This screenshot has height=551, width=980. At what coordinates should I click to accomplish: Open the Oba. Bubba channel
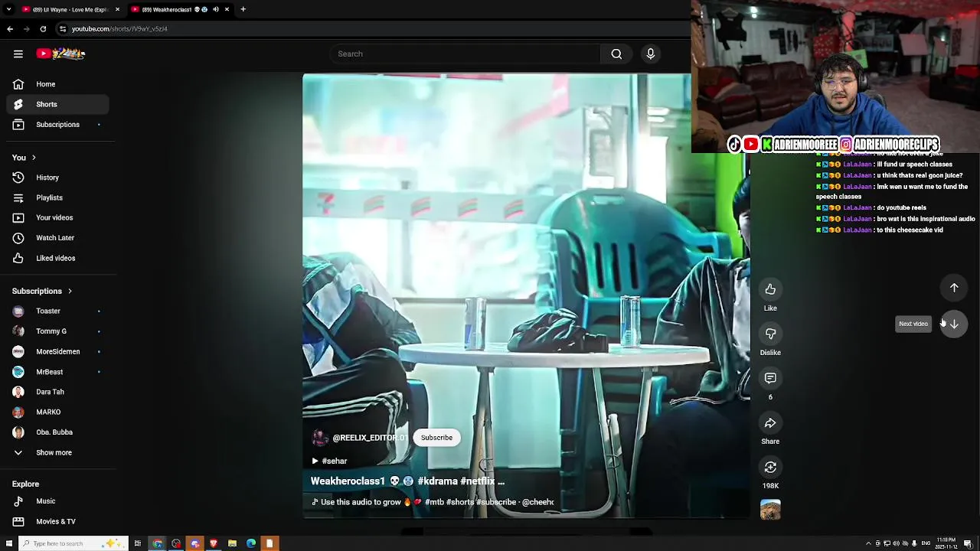[58, 432]
